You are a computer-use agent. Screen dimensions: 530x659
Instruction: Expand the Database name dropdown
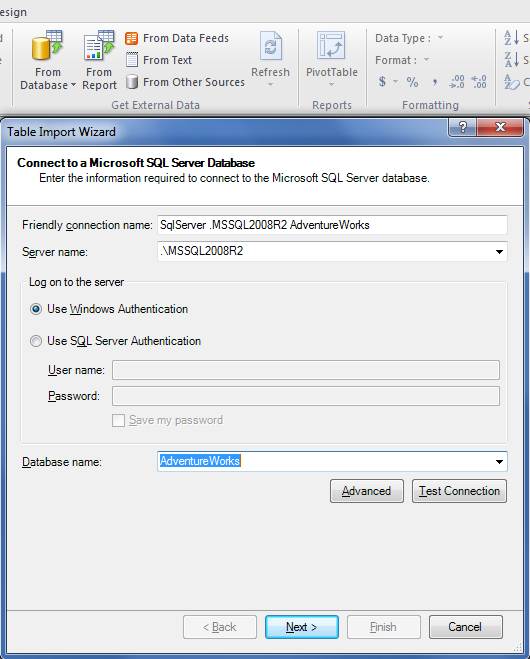tap(499, 461)
